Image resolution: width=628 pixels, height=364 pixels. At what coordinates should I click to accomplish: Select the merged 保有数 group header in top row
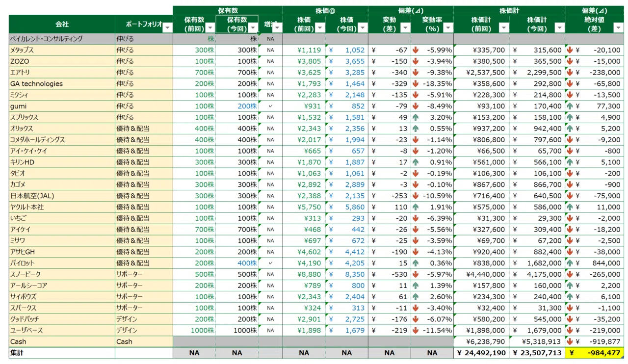coord(228,10)
